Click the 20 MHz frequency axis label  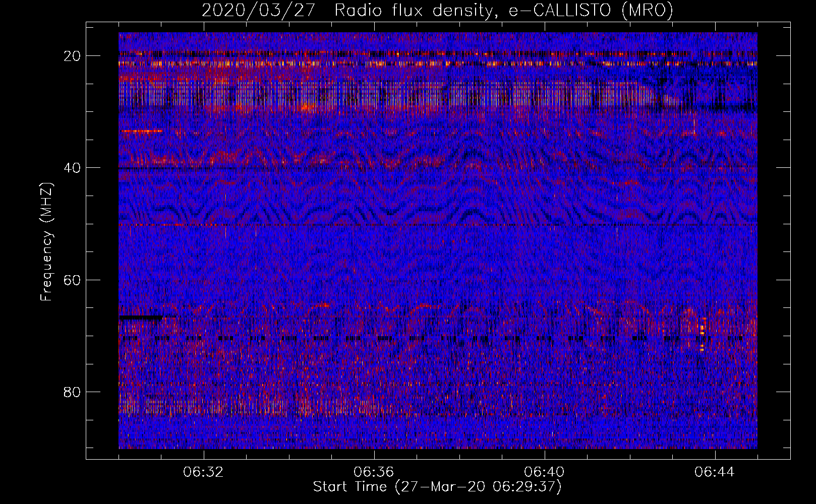72,56
